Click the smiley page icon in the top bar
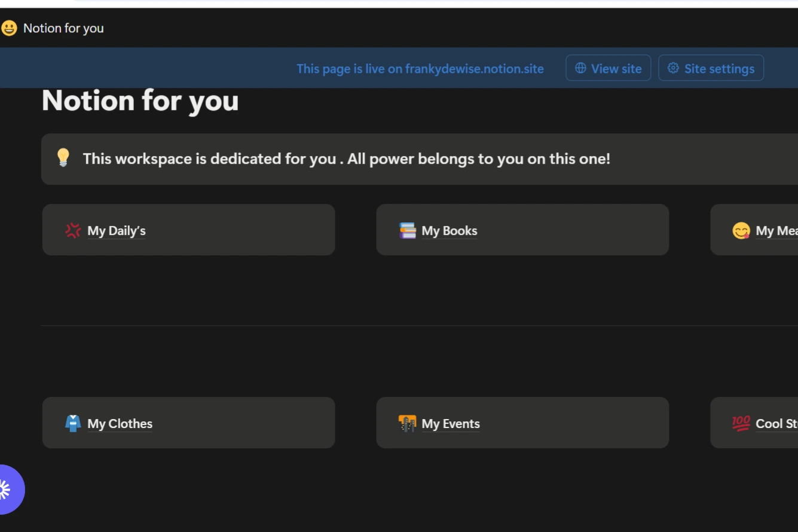This screenshot has width=798, height=532. click(x=8, y=27)
